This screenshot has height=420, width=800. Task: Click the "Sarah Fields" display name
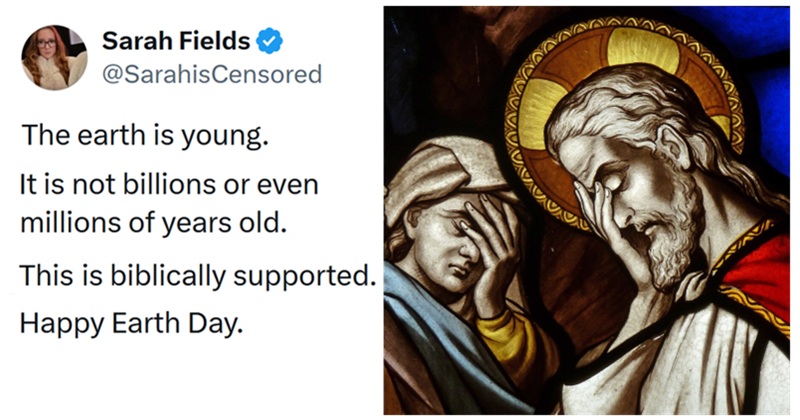point(175,41)
